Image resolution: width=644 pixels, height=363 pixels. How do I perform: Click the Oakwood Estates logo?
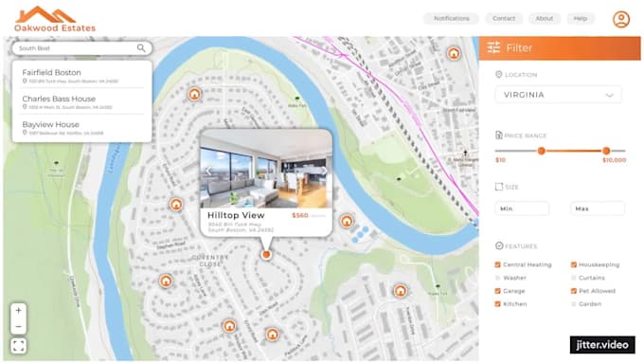tap(55, 19)
